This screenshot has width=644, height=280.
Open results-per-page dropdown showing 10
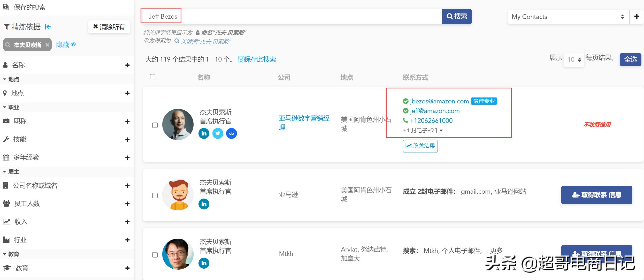[574, 60]
